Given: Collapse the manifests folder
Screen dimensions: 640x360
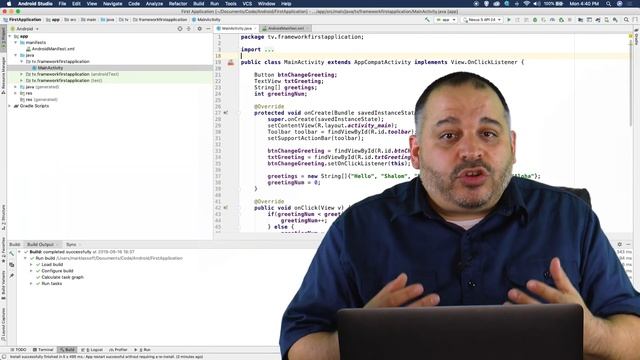Looking at the screenshot, I should [x=16, y=42].
